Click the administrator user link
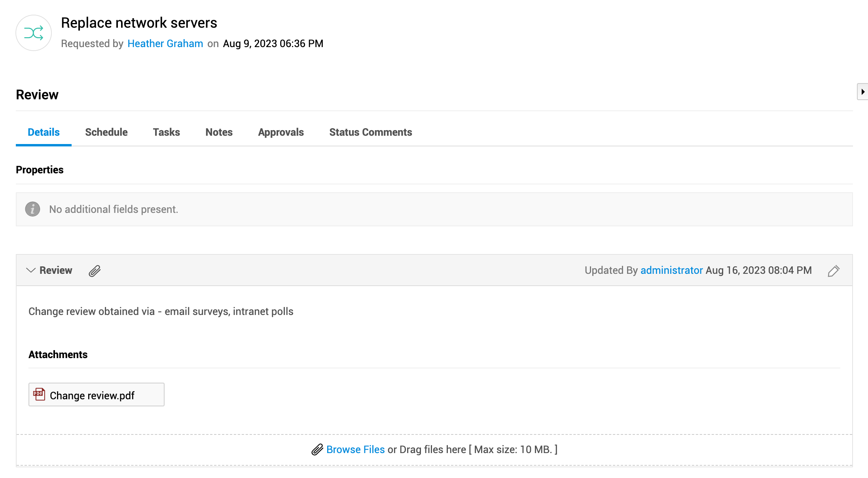Viewport: 868px width, 478px height. coord(671,270)
